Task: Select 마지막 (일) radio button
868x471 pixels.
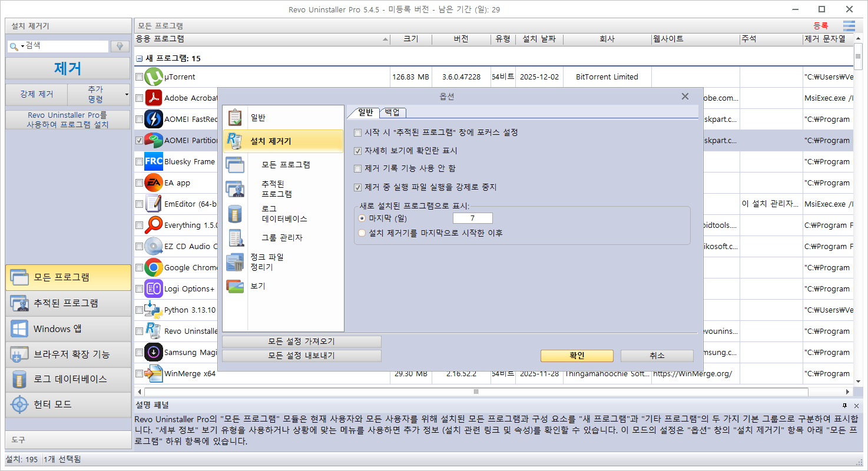Action: tap(362, 218)
